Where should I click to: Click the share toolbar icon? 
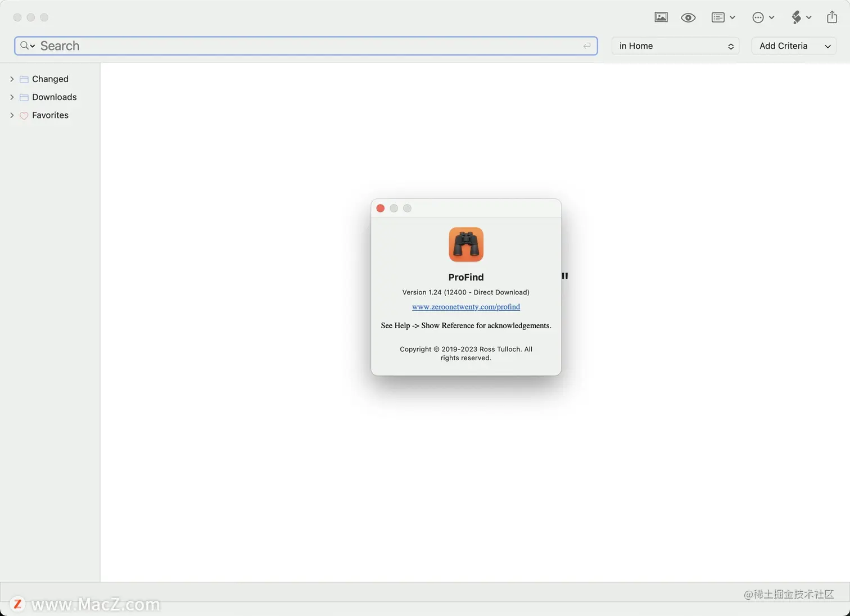pos(832,17)
